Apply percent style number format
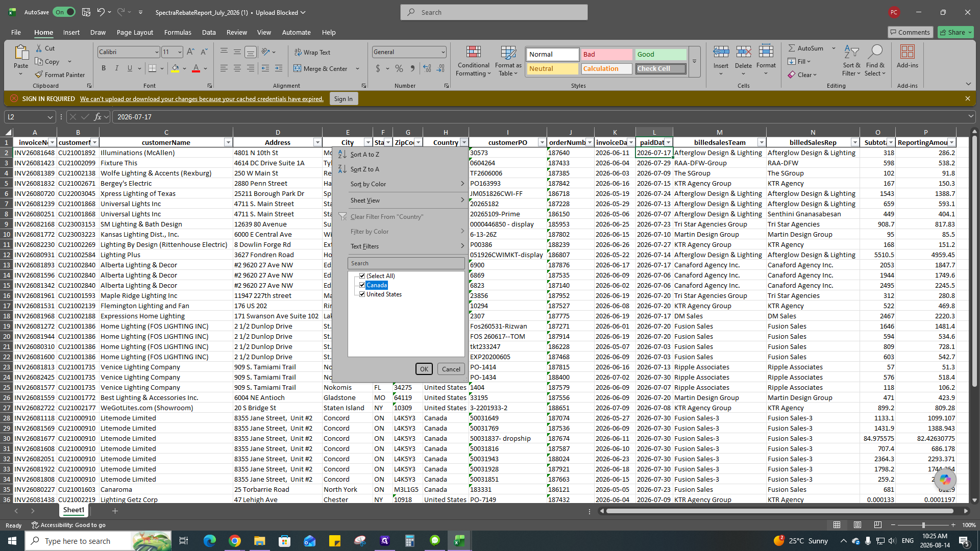 tap(399, 68)
